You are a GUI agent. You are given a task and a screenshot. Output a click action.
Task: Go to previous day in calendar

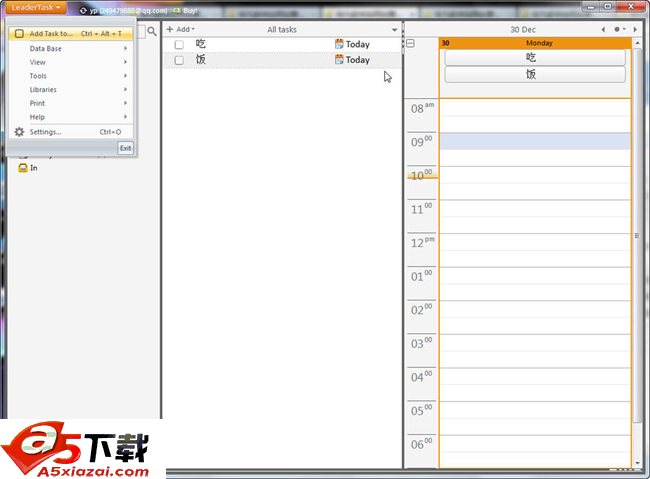603,29
